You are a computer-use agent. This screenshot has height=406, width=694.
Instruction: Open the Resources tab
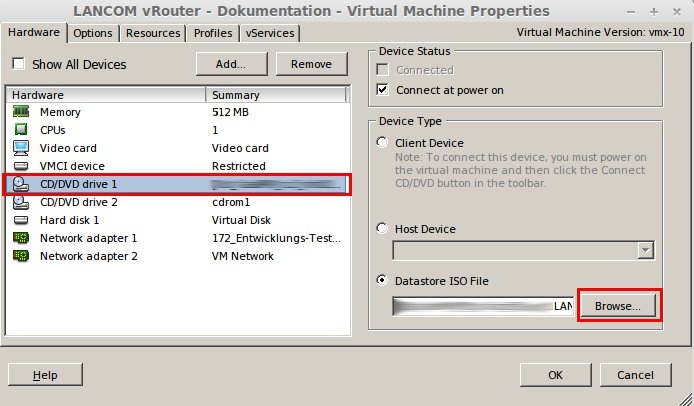pyautogui.click(x=154, y=33)
